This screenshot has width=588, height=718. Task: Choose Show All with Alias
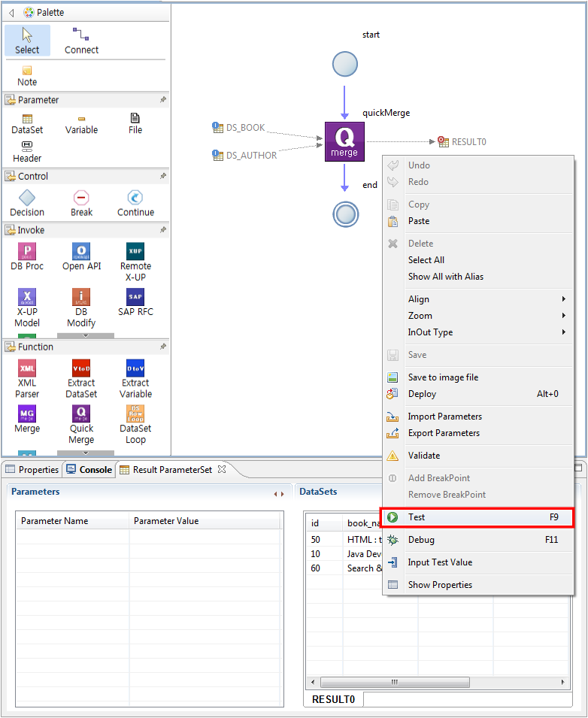click(477, 277)
